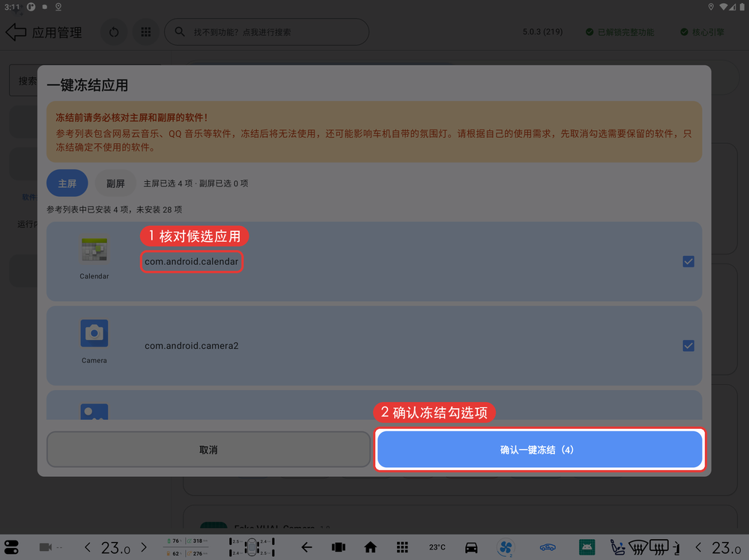This screenshot has width=749, height=560.
Task: Uncheck the com.android.camera2 checkbox
Action: pyautogui.click(x=688, y=346)
